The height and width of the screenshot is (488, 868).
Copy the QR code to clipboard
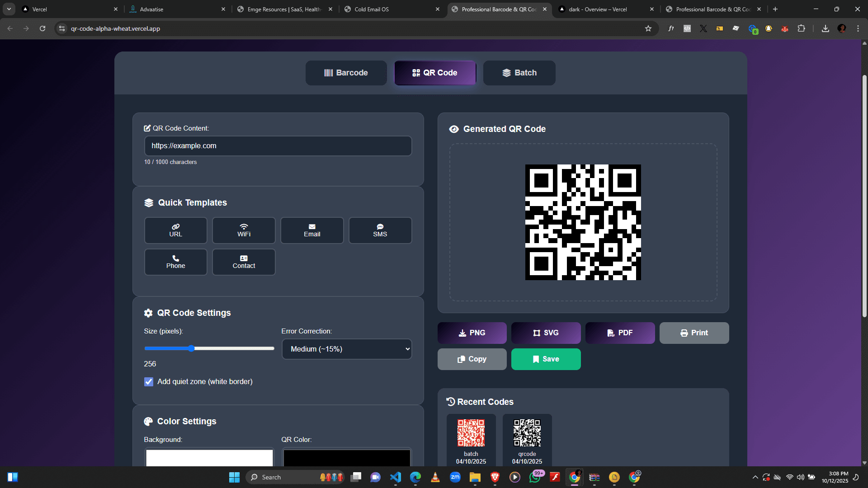472,359
